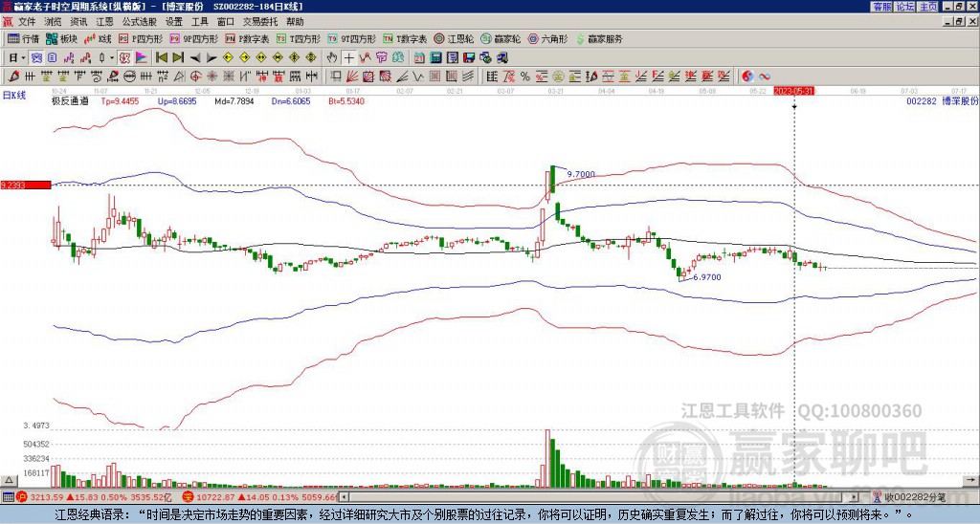Open the T数字表 tool
The image size is (980, 524).
(405, 38)
